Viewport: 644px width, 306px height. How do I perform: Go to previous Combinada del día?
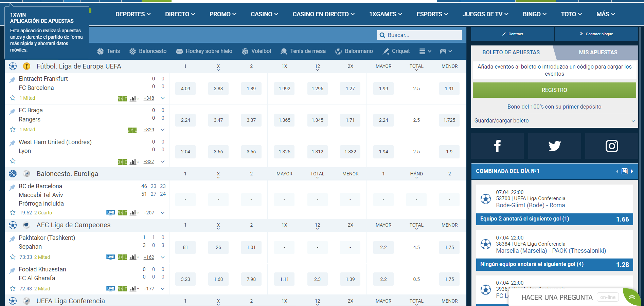(617, 171)
